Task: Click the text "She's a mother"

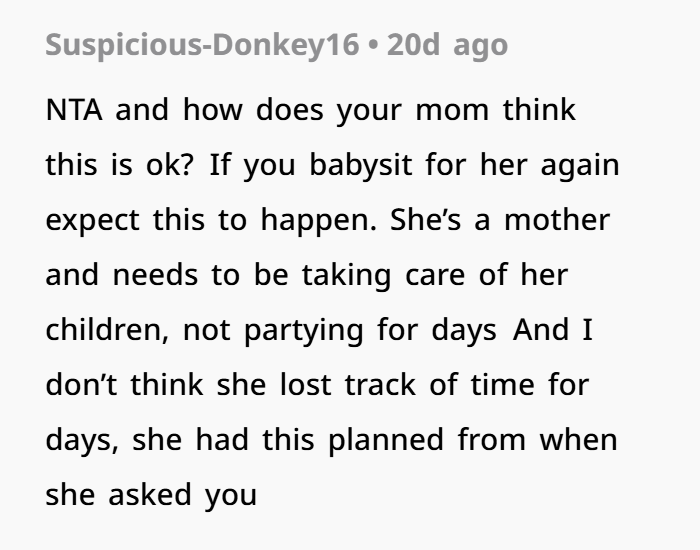Action: (x=500, y=220)
